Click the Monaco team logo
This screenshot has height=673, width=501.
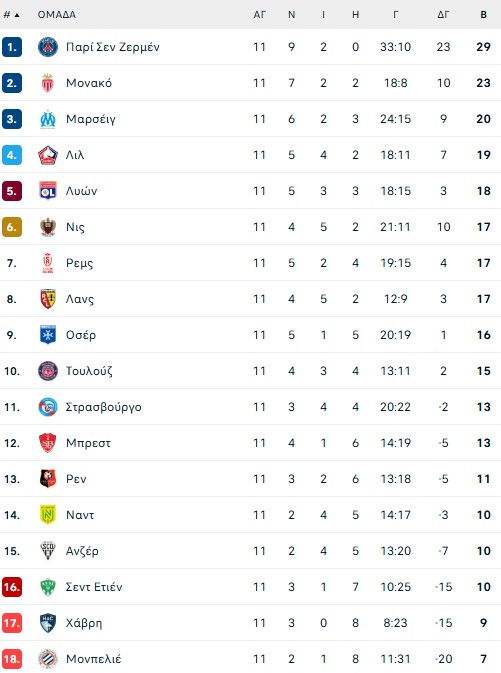[x=48, y=83]
